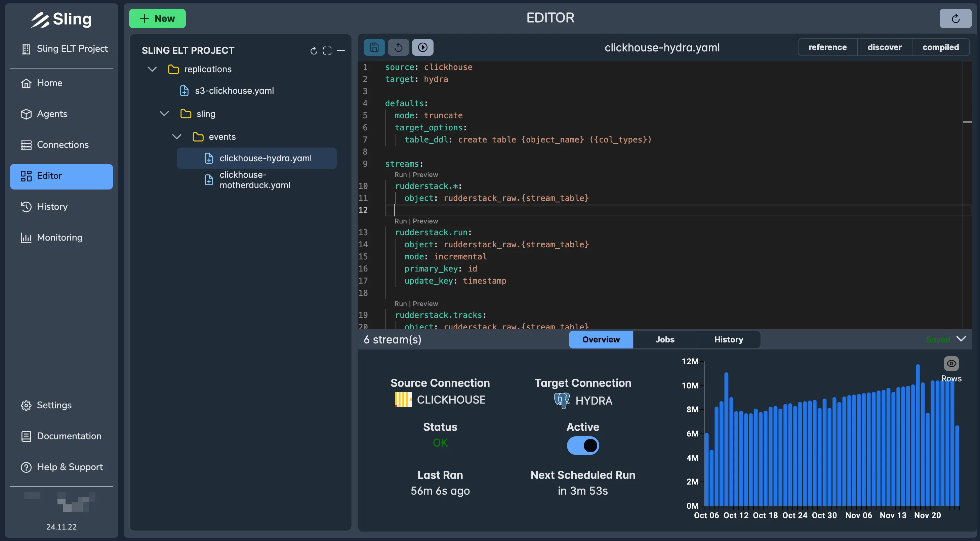The height and width of the screenshot is (541, 980).
Task: Click the ClickHouse source connection icon
Action: (x=403, y=400)
